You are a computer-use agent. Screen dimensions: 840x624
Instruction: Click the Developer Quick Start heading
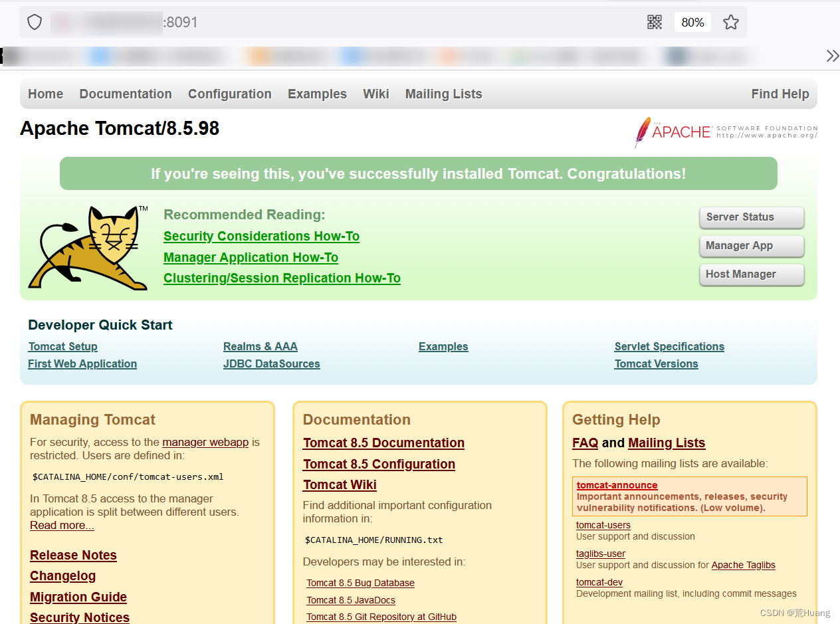pyautogui.click(x=100, y=326)
